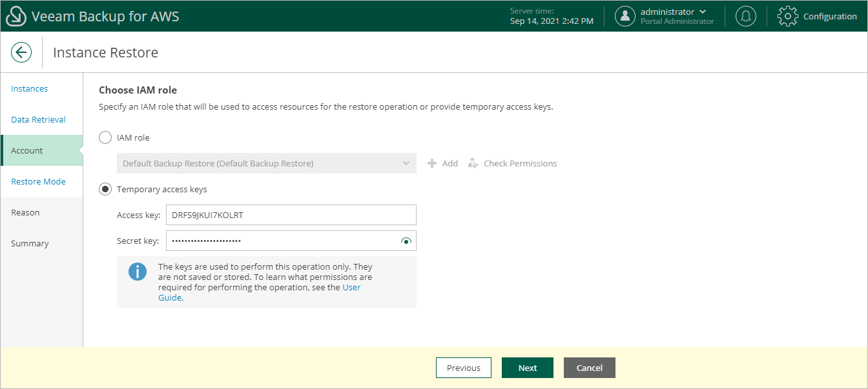
Task: Click the Check Permissions icon
Action: click(x=473, y=164)
